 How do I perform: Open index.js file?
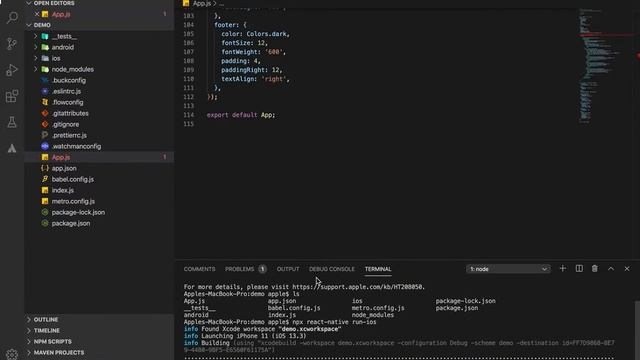99,191
